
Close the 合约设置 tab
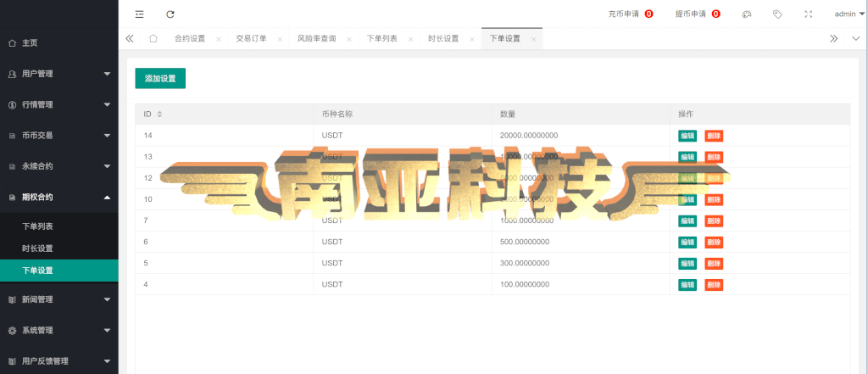point(218,39)
